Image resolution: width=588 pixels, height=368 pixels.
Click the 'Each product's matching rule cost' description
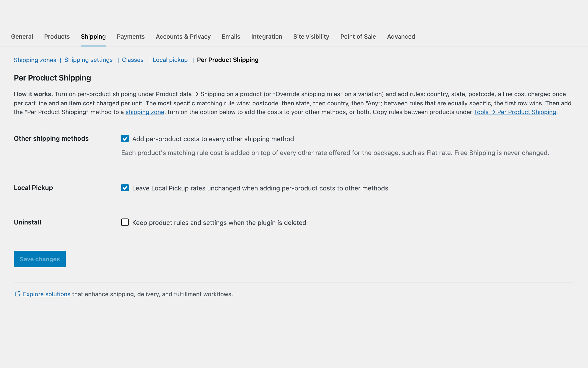tap(335, 153)
